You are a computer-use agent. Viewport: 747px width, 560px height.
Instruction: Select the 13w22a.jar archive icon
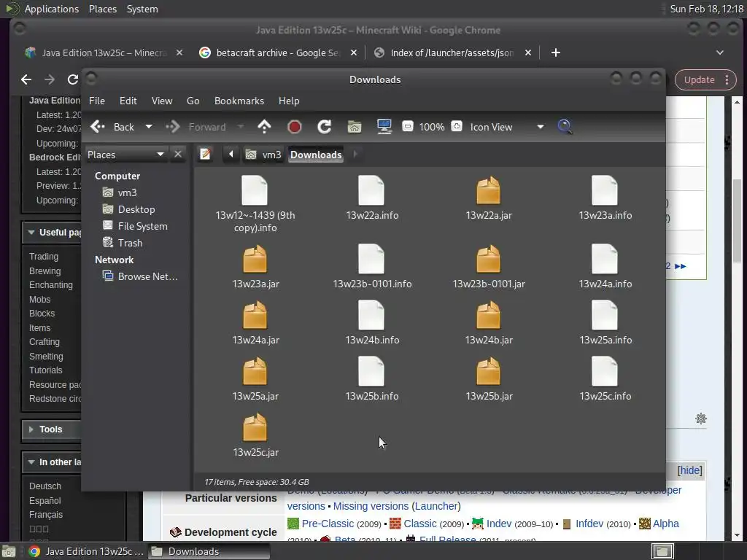pos(488,190)
